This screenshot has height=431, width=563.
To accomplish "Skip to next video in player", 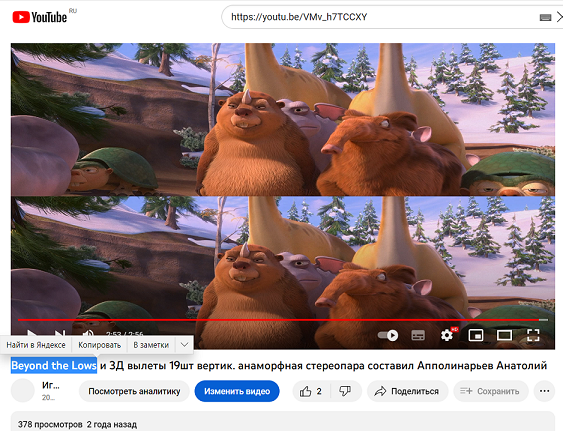I will [60, 333].
